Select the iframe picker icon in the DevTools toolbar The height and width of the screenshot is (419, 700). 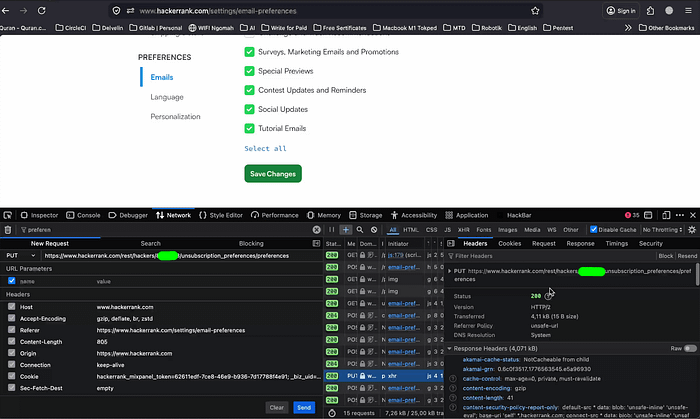(x=648, y=215)
